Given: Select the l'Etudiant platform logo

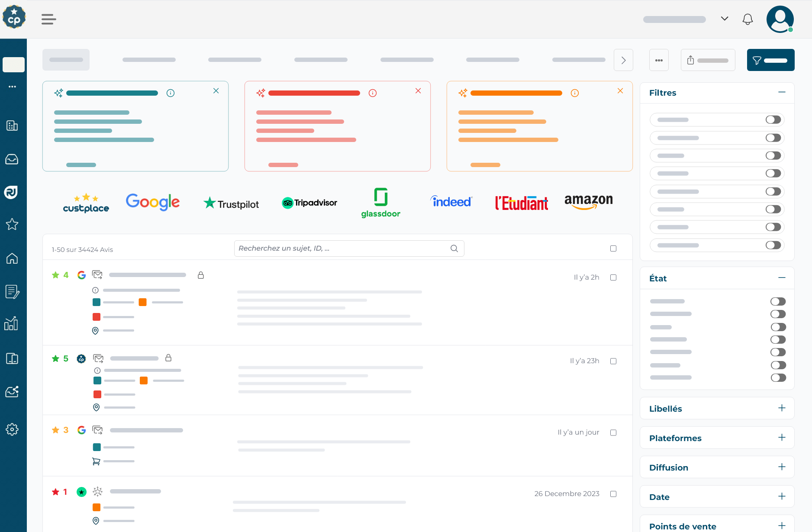Looking at the screenshot, I should click(522, 203).
